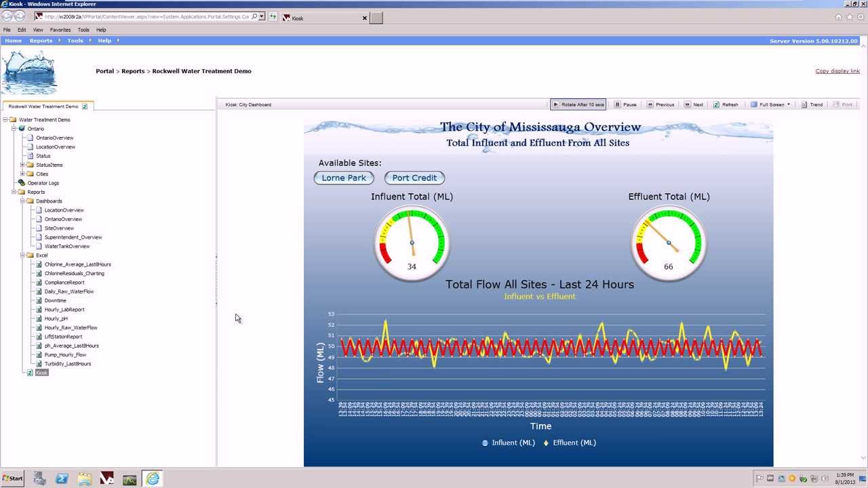Switch to the Kiosk browser tab
This screenshot has height=488, width=868.
[325, 18]
